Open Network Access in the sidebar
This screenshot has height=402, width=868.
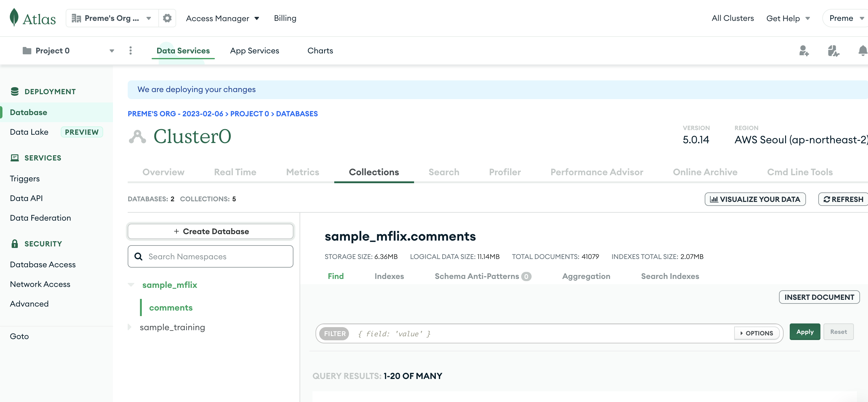click(40, 284)
